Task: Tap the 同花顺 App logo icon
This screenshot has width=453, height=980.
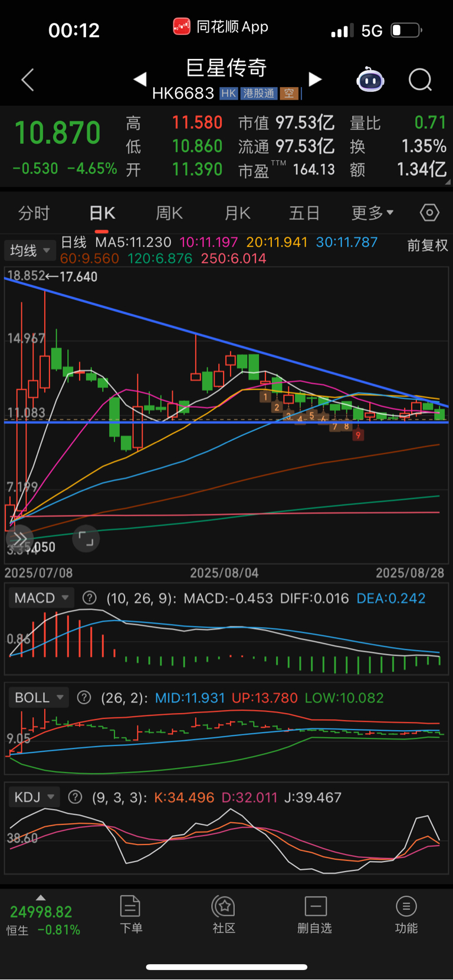Action: (181, 27)
